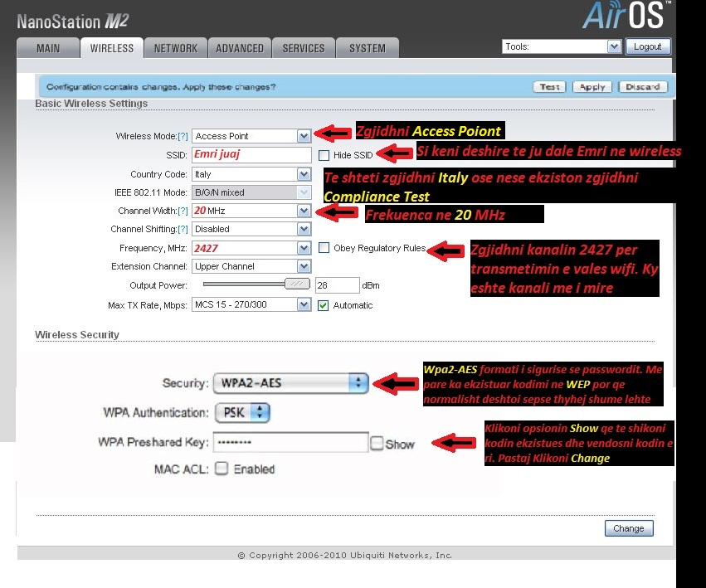Screen dimensions: 706x588
Task: Click the 'Configuration contains changes' message
Action: point(161,87)
